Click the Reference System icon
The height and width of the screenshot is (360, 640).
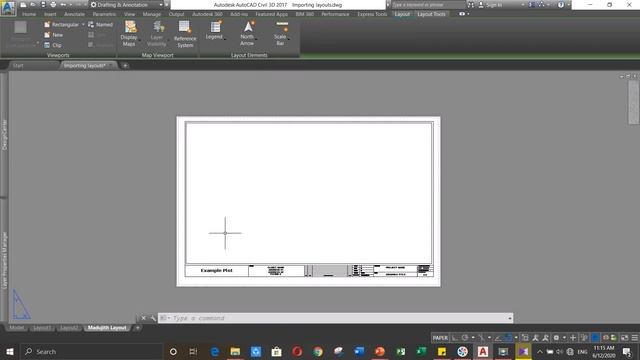pyautogui.click(x=185, y=34)
